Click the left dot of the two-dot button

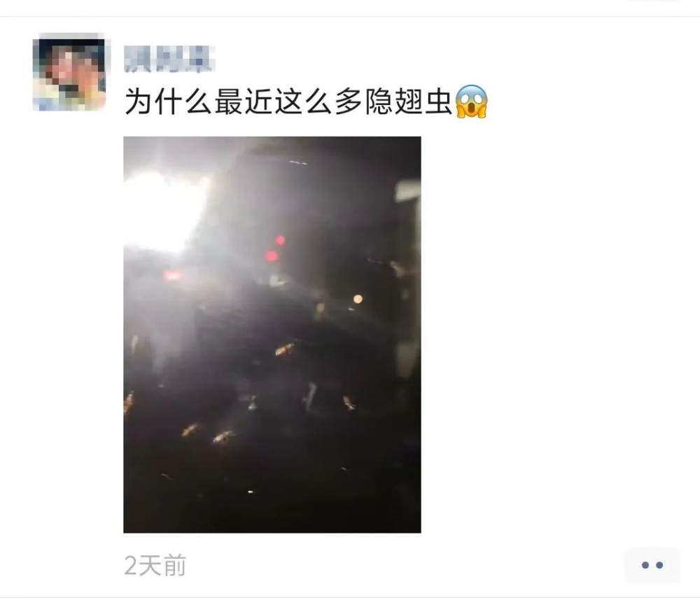tap(645, 565)
